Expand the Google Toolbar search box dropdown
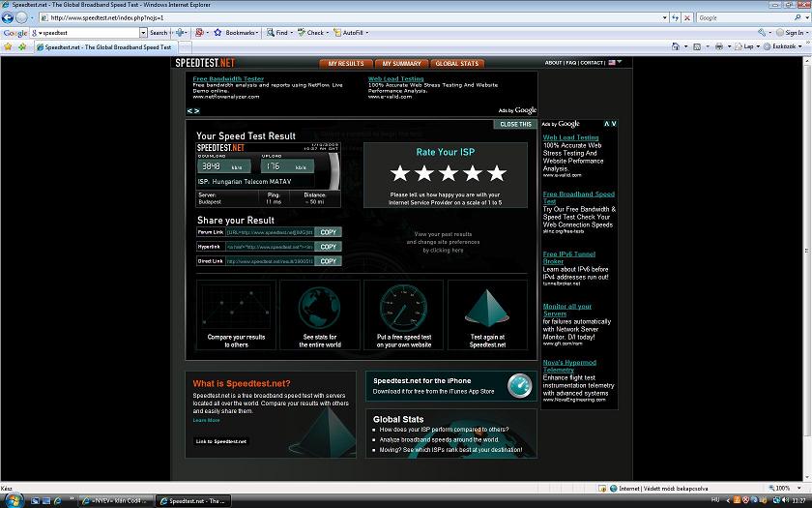 pyautogui.click(x=143, y=32)
